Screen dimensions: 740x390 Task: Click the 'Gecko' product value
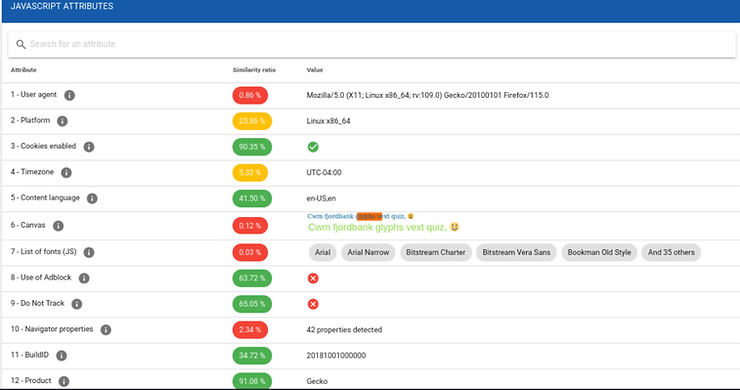pos(317,382)
